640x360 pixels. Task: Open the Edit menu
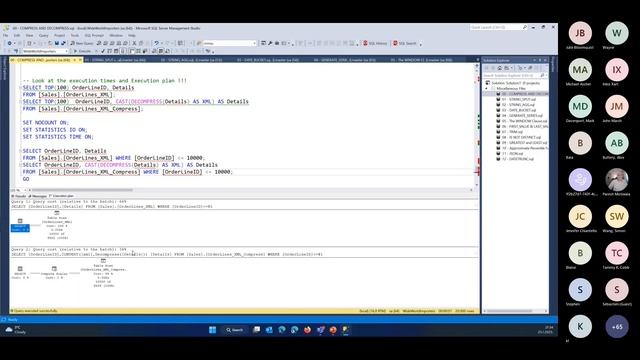tap(17, 36)
